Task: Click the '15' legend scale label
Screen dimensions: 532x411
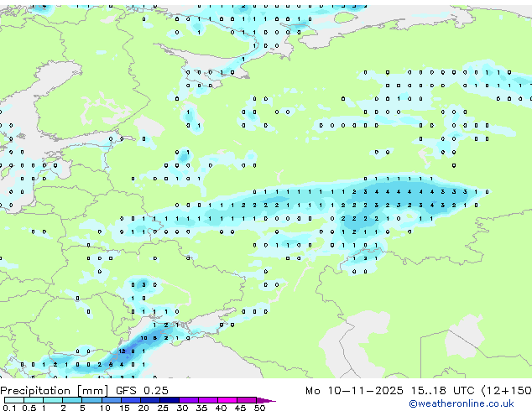Action: (x=124, y=408)
